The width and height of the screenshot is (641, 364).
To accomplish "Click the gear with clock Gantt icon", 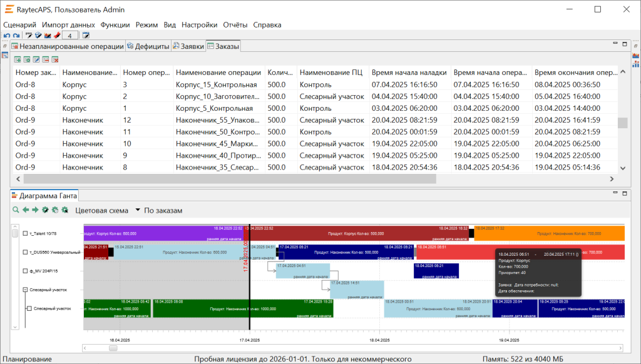I will tap(55, 210).
